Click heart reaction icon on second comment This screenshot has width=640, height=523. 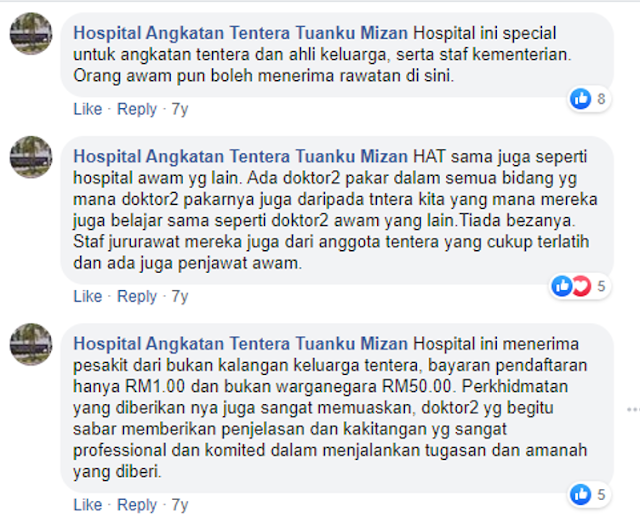[581, 286]
